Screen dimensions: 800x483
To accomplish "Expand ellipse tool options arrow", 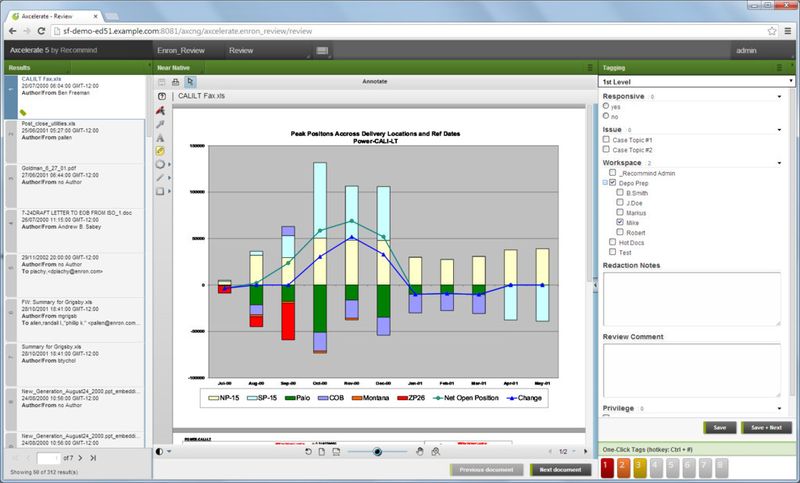I will pyautogui.click(x=169, y=164).
